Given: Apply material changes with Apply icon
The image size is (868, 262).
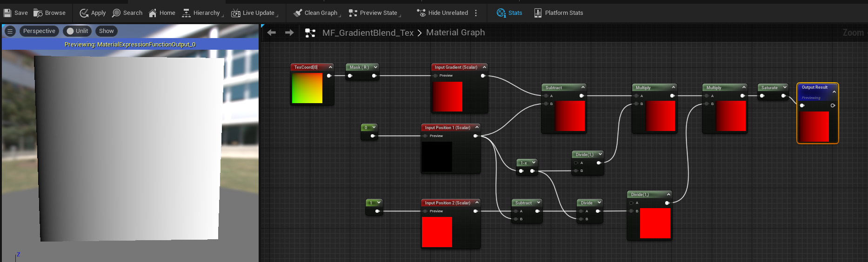Looking at the screenshot, I should click(x=84, y=13).
